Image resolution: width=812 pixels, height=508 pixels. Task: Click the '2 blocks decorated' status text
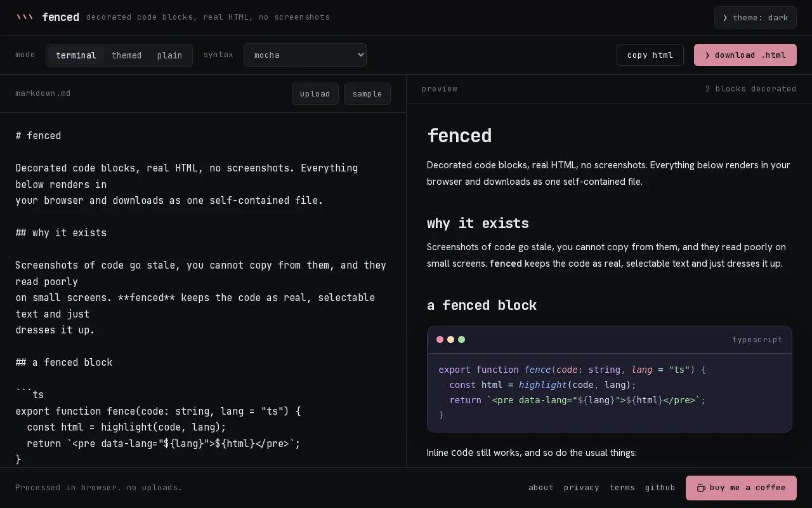pyautogui.click(x=750, y=89)
